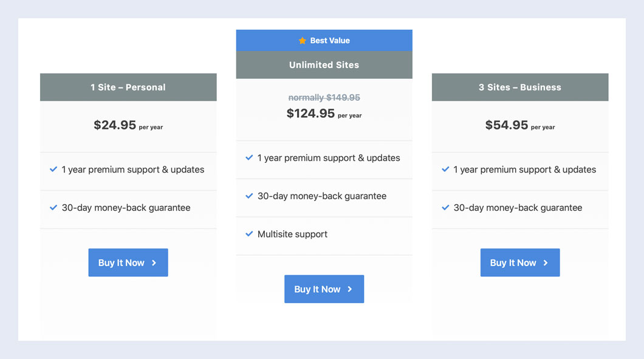Click checkmark next to Business plan money-back guarantee

tap(445, 208)
